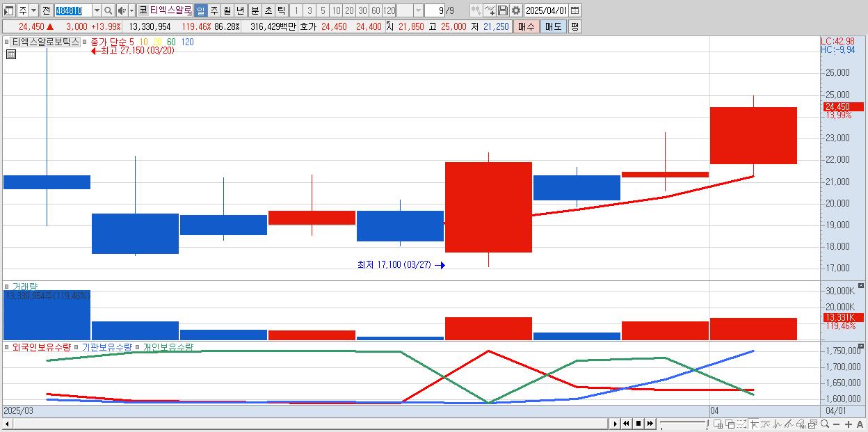This screenshot has height=432, width=868.
Task: Click the speaker sound icon in toolbar
Action: (x=122, y=10)
